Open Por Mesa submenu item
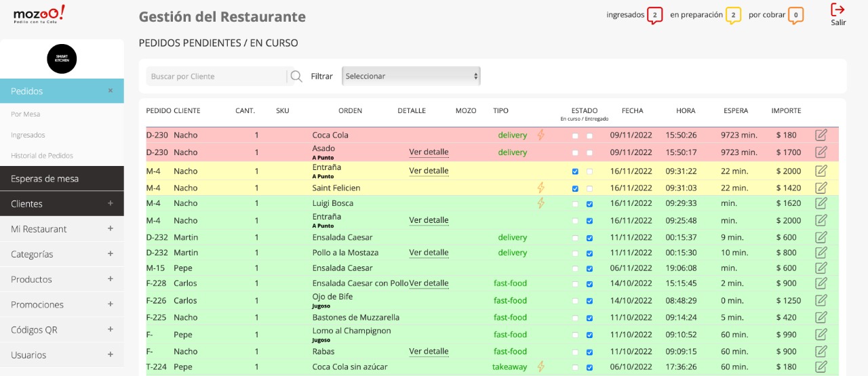 point(26,114)
